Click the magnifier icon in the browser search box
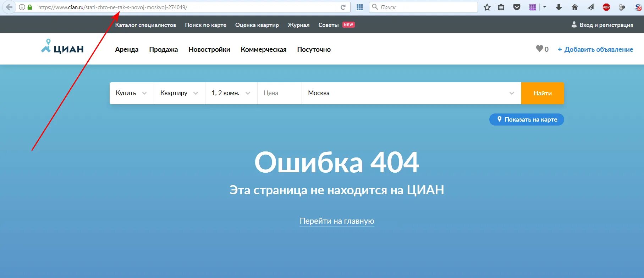This screenshot has width=644, height=278. [x=375, y=7]
